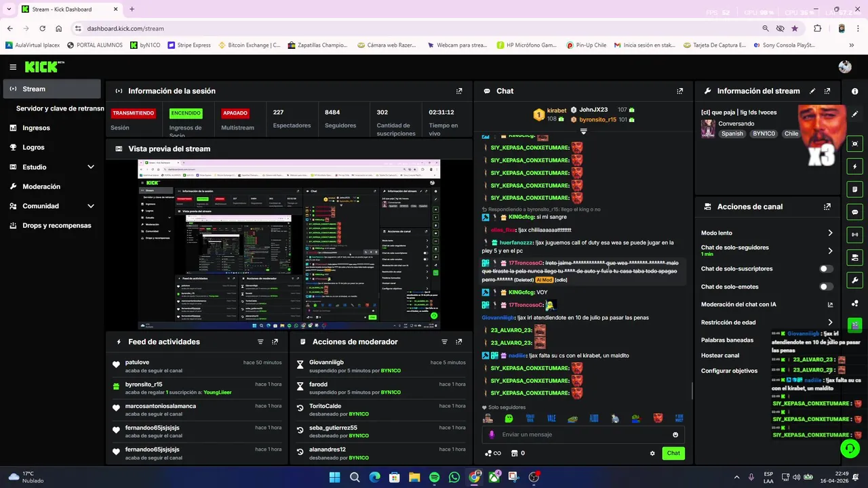Open Chat de solo-seguidores options arrow
This screenshot has height=488, width=868.
(x=830, y=251)
